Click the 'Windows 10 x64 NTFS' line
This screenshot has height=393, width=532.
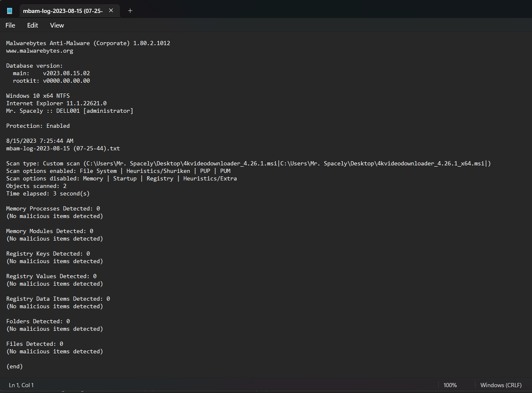(38, 96)
